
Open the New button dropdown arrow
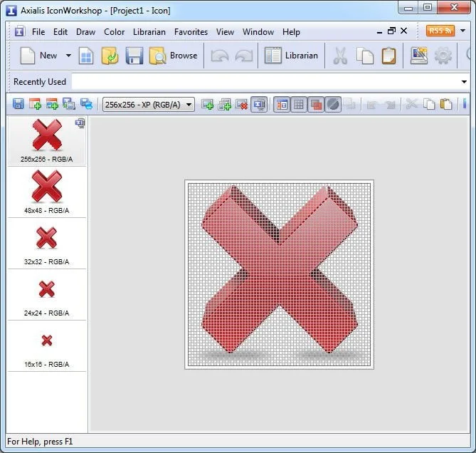pos(68,56)
